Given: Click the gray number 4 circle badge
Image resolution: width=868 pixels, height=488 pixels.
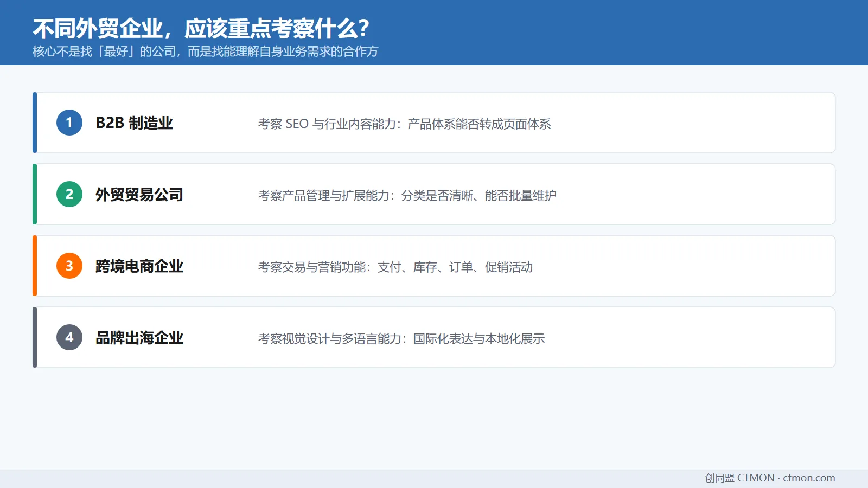Looking at the screenshot, I should coord(69,337).
